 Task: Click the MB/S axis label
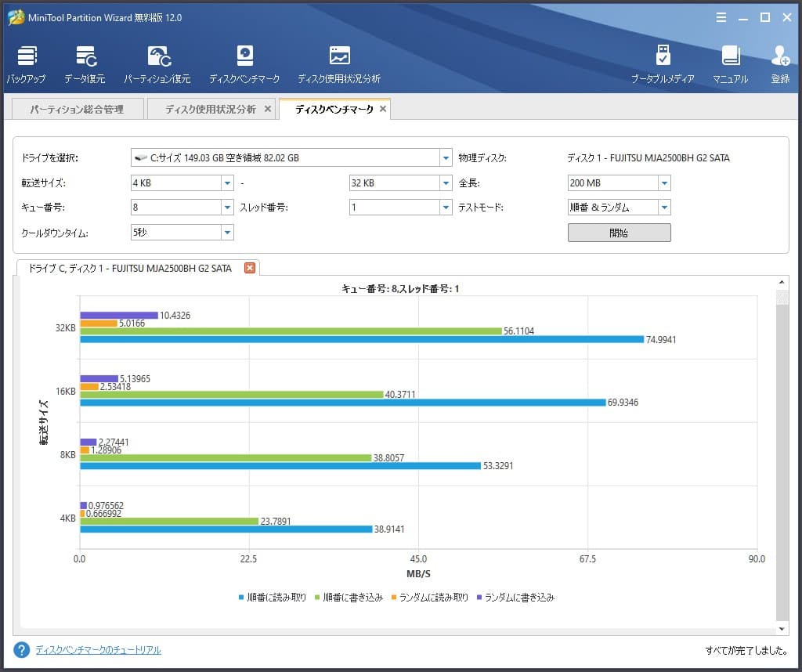418,574
